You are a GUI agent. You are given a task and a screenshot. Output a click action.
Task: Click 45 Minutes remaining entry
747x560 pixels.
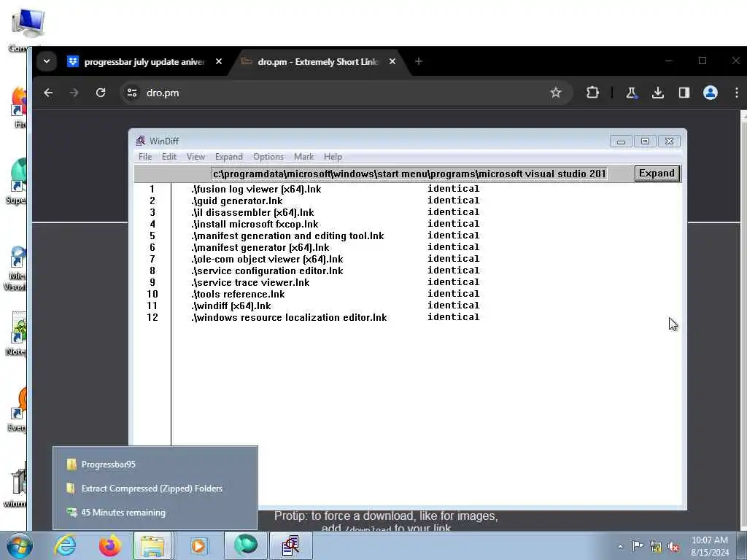[155, 513]
